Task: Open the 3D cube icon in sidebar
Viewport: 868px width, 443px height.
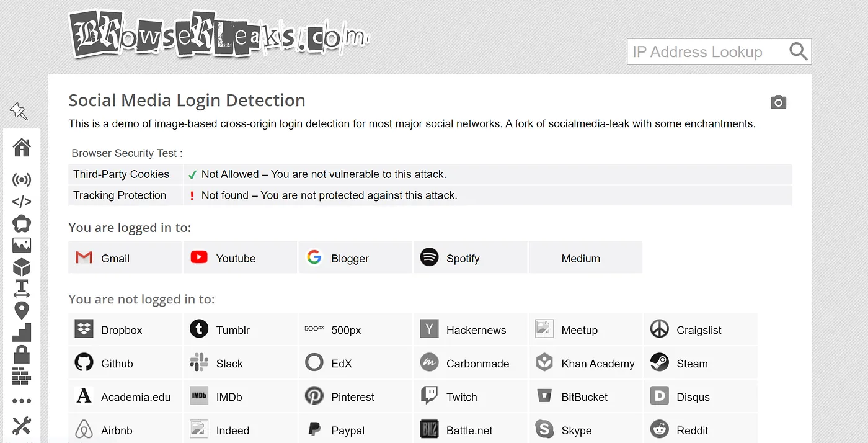Action: (x=22, y=267)
